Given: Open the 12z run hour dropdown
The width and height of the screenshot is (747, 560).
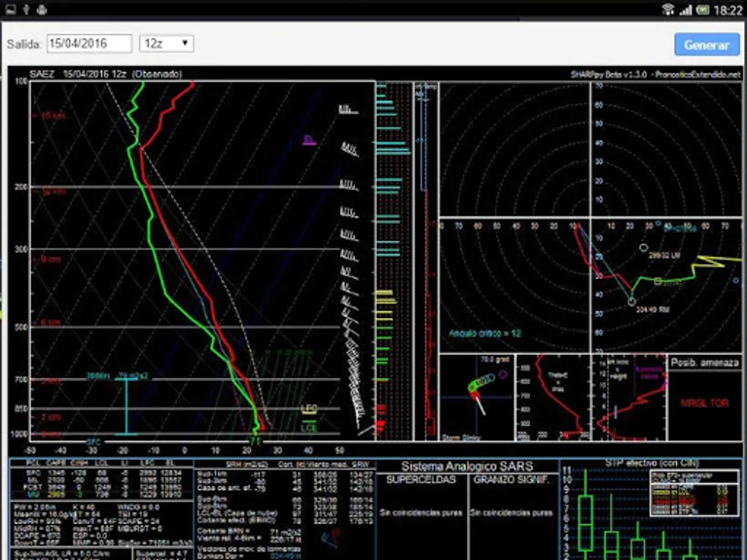Looking at the screenshot, I should tap(166, 44).
